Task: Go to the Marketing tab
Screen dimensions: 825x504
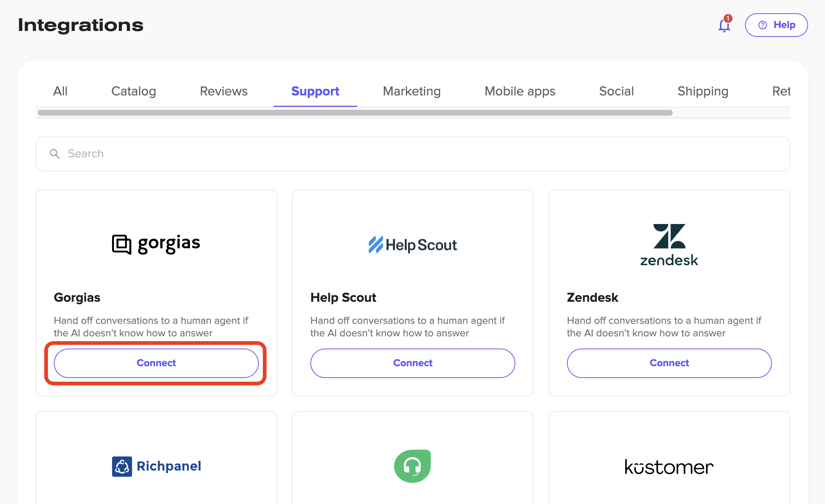Action: tap(412, 91)
